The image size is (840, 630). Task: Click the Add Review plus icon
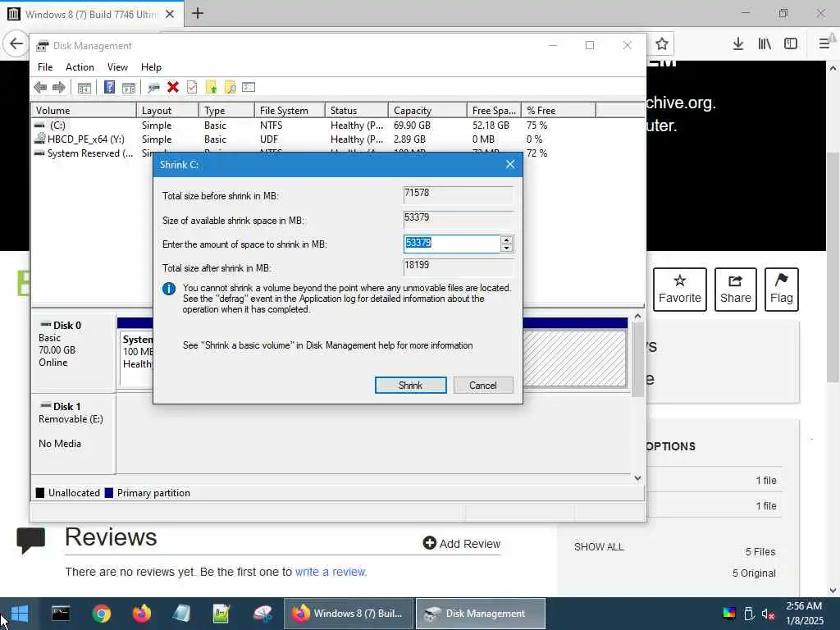point(429,543)
